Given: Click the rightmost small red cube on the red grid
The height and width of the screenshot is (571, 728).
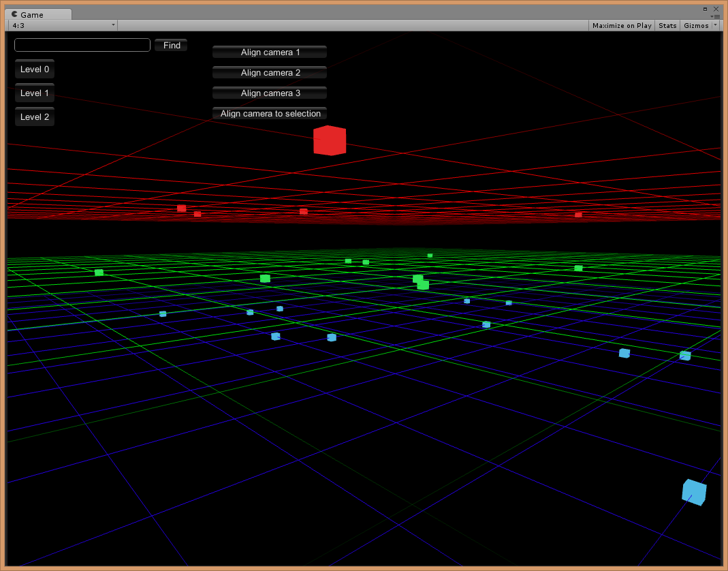Looking at the screenshot, I should 578,215.
